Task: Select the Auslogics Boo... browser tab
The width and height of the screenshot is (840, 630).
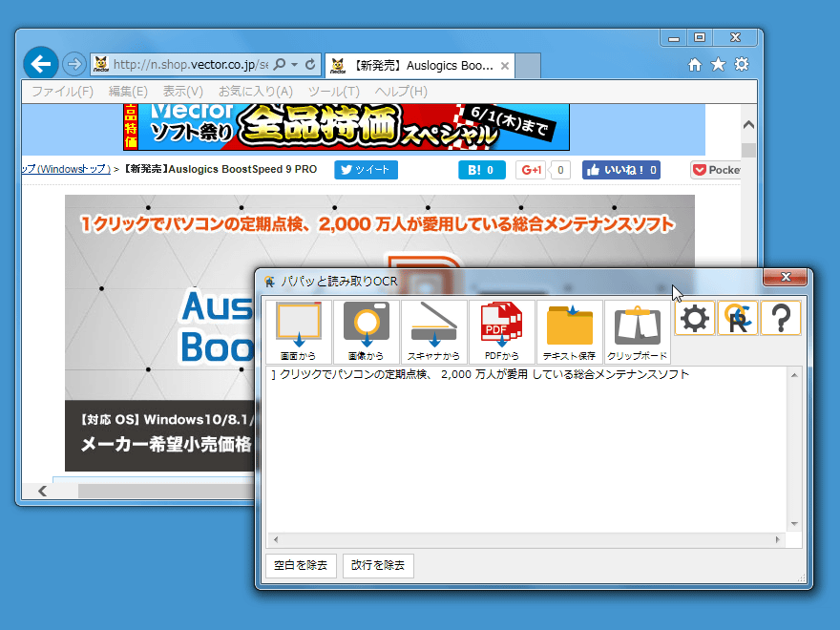Action: [x=420, y=65]
